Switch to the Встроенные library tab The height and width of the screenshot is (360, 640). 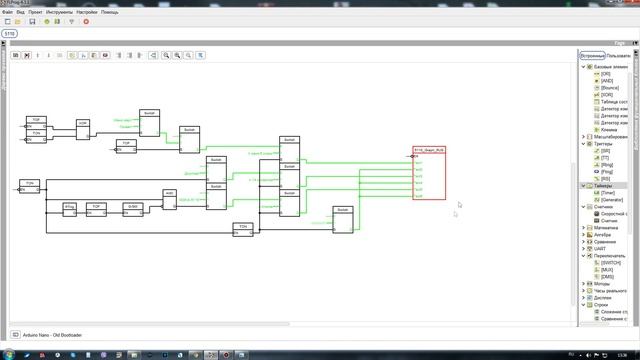(592, 56)
